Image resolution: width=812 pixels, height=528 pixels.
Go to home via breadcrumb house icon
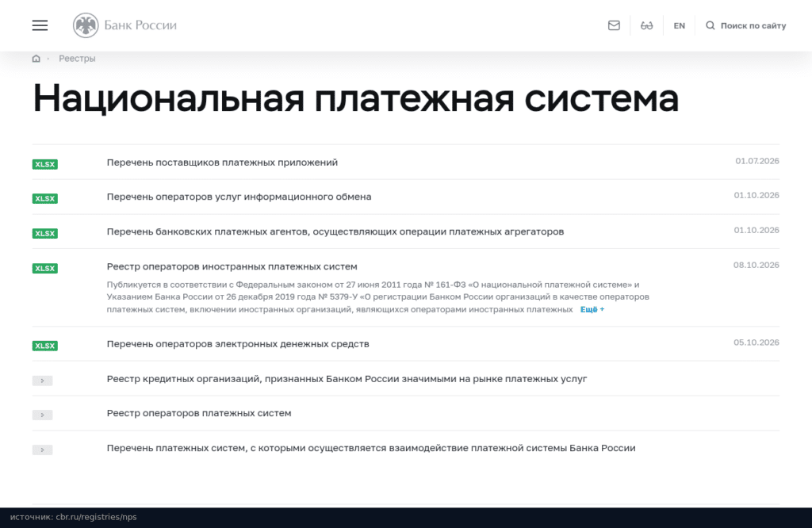pos(36,59)
